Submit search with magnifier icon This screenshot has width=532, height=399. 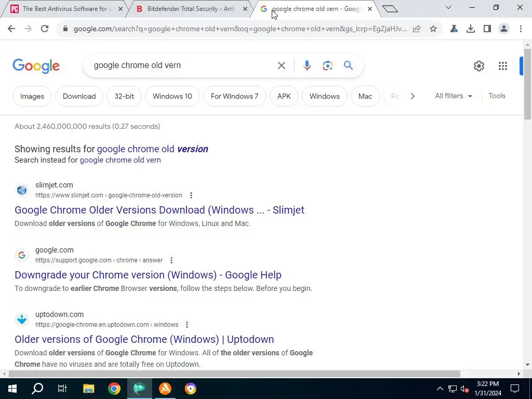(348, 65)
